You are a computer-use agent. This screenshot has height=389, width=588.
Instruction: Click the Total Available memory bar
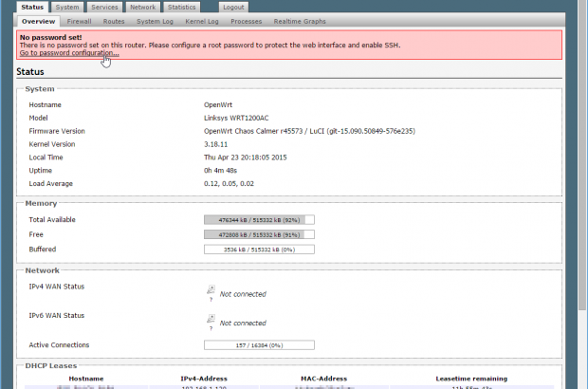click(x=259, y=219)
